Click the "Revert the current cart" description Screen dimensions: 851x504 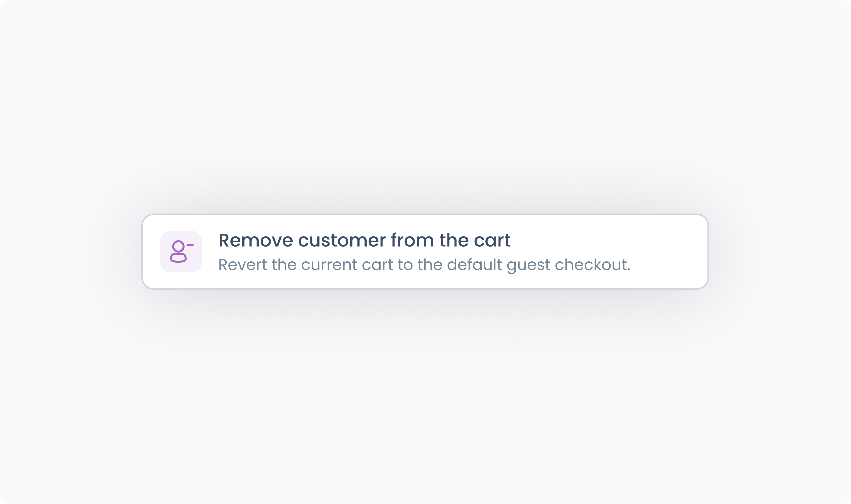[424, 265]
